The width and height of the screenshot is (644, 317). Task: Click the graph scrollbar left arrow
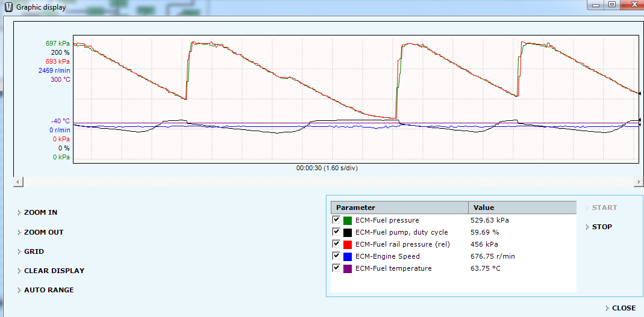pos(18,182)
